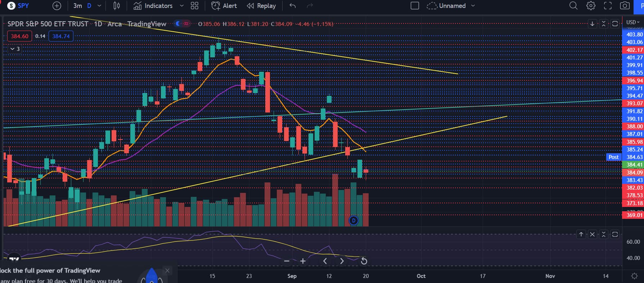Open indicator templates grid icon
644x283 pixels.
194,6
